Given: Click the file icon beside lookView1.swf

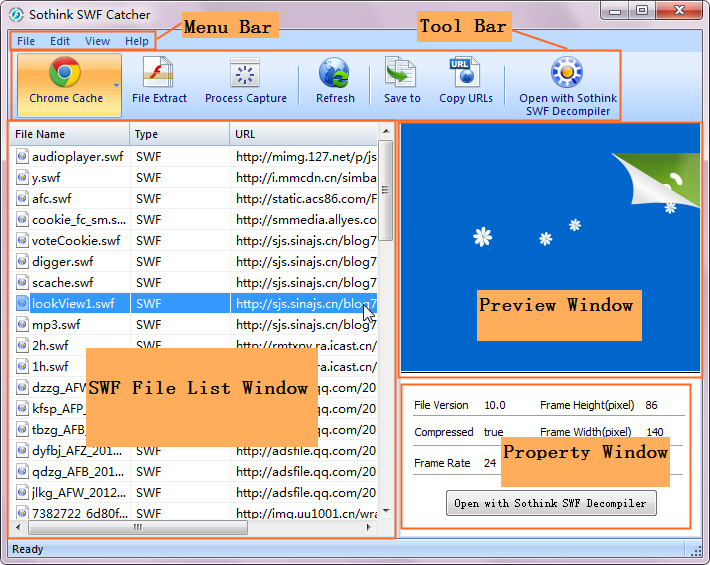Looking at the screenshot, I should point(22,303).
